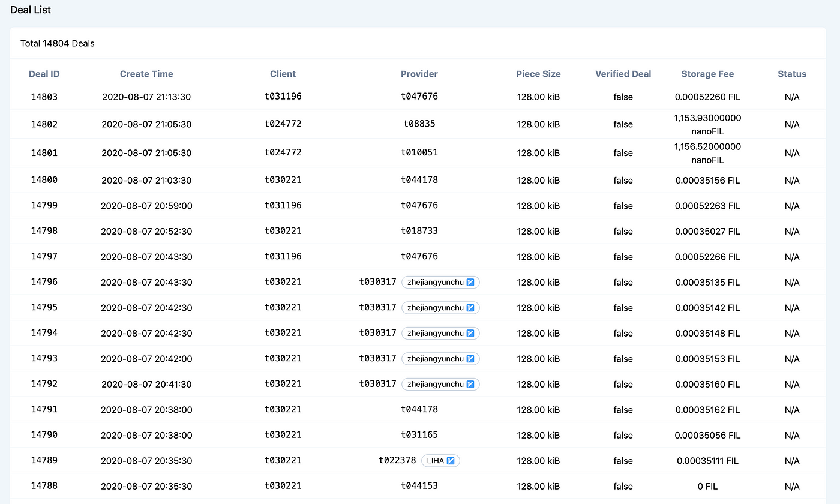Click the verified badge icon on the LIHA tag
The height and width of the screenshot is (504, 840).
pos(451,461)
